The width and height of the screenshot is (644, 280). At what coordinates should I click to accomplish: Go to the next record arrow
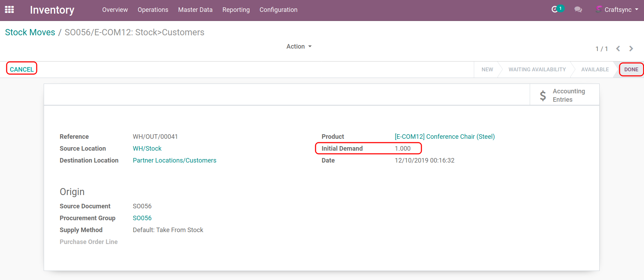(x=631, y=49)
